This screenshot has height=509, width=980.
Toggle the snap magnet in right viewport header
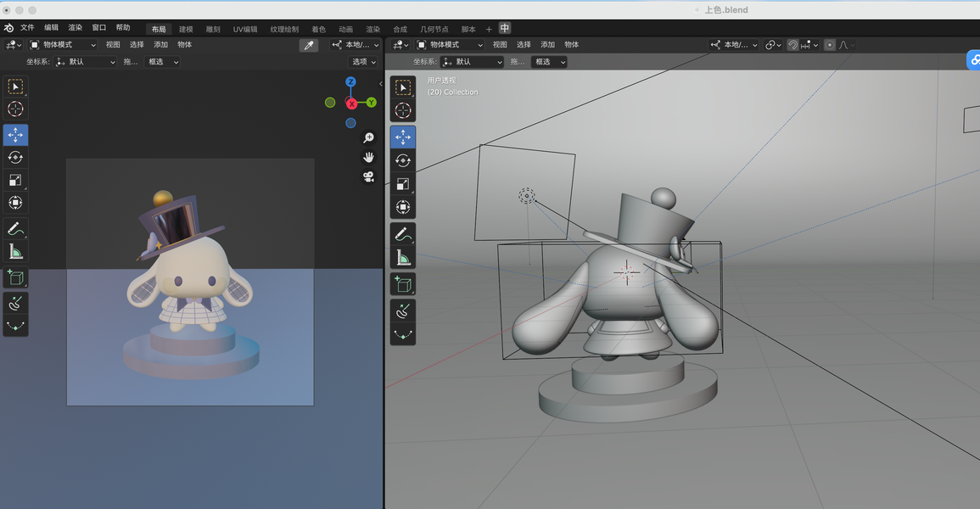point(792,45)
